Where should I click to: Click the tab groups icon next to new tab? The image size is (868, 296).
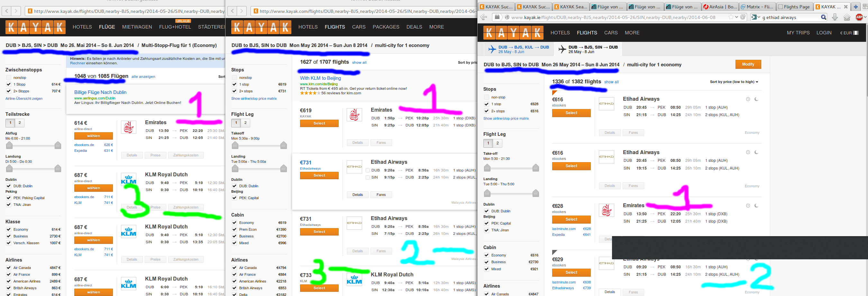pyautogui.click(x=865, y=7)
